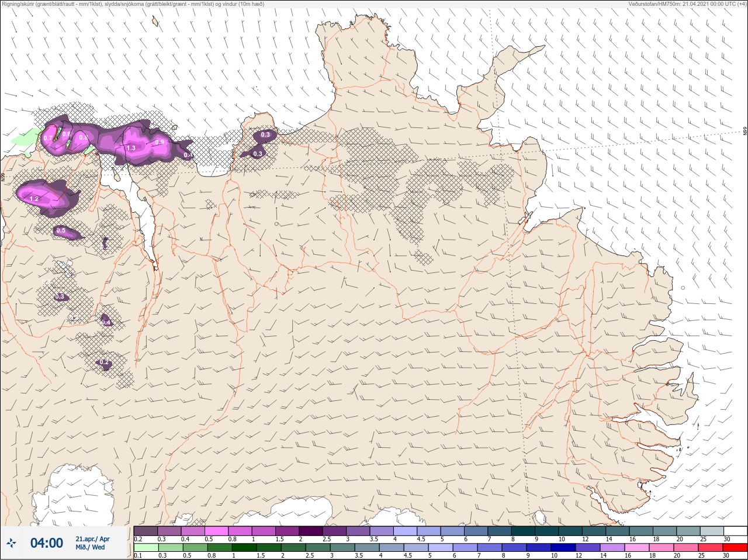This screenshot has width=748, height=560.
Task: Pick the pale green 0.1 swatch, lower legend
Action: (x=146, y=548)
